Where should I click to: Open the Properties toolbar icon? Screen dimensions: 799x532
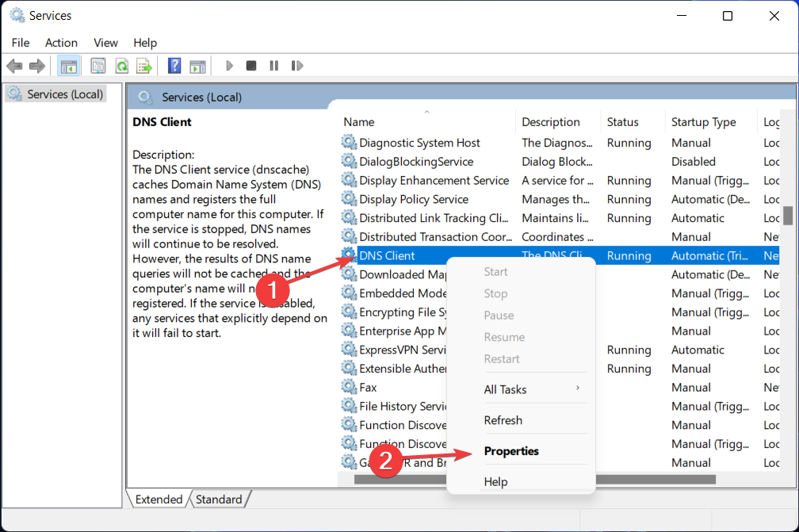[x=98, y=66]
